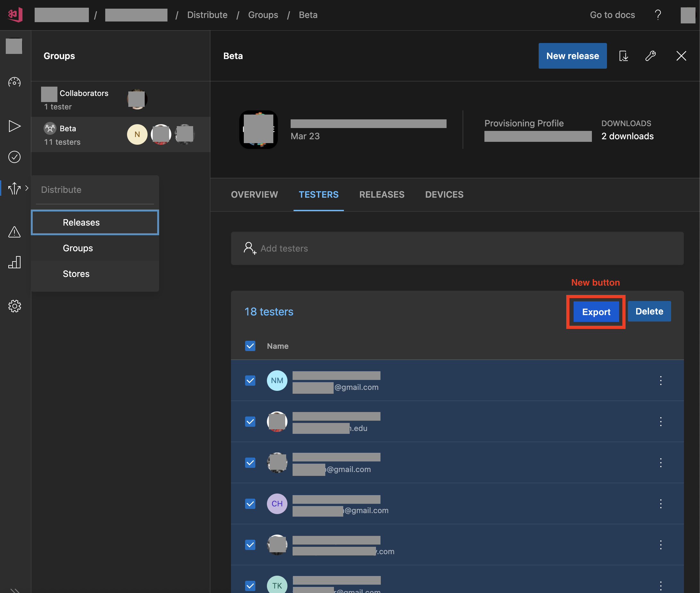Uncheck the tester with CH avatar
Viewport: 700px width, 593px height.
250,503
